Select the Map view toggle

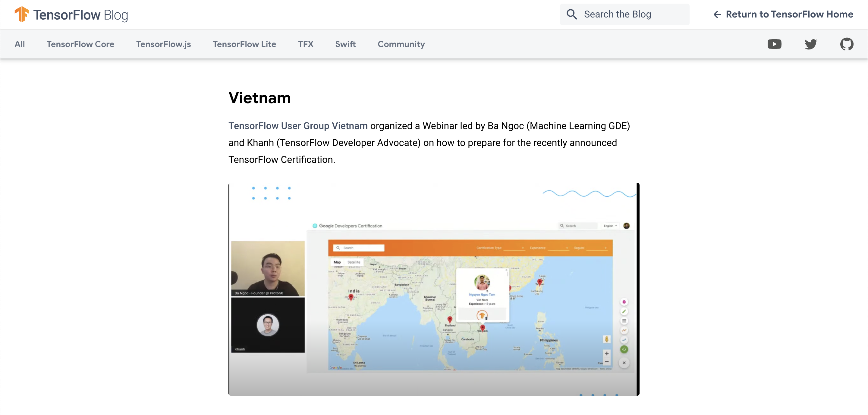[x=337, y=262]
